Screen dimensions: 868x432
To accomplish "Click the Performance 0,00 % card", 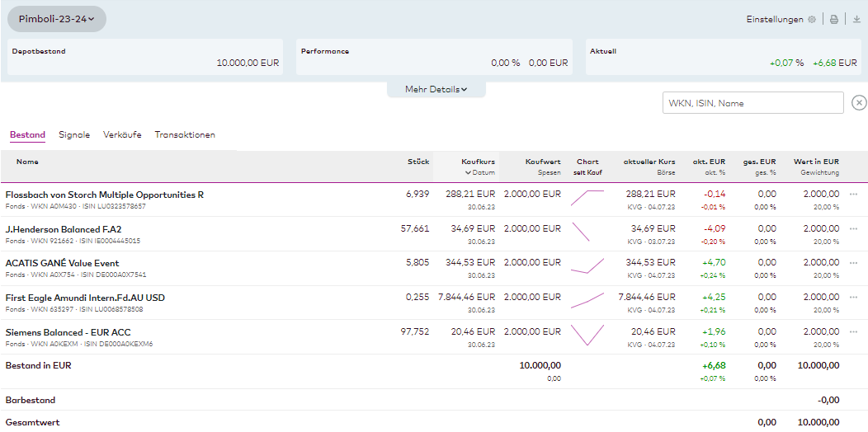I will click(435, 57).
